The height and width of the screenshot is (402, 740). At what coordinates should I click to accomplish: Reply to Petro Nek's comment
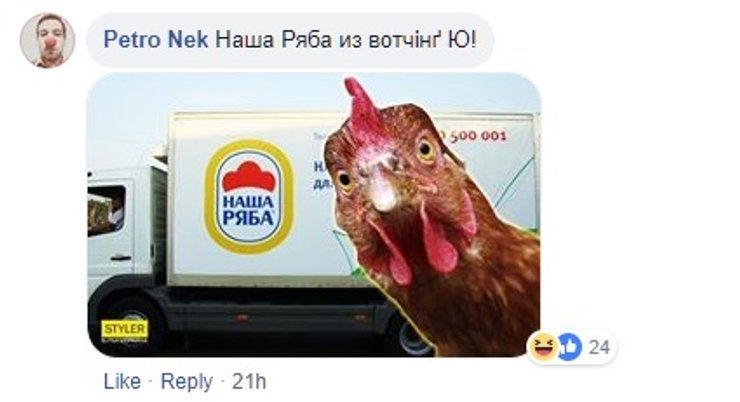coord(187,381)
